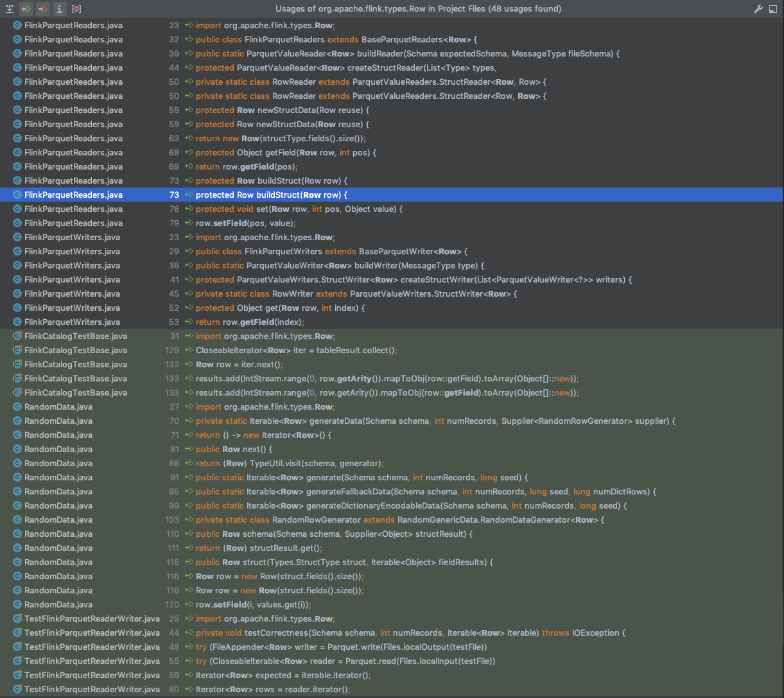Open usage settings with the wrench icon
The image size is (784, 698).
coord(758,9)
